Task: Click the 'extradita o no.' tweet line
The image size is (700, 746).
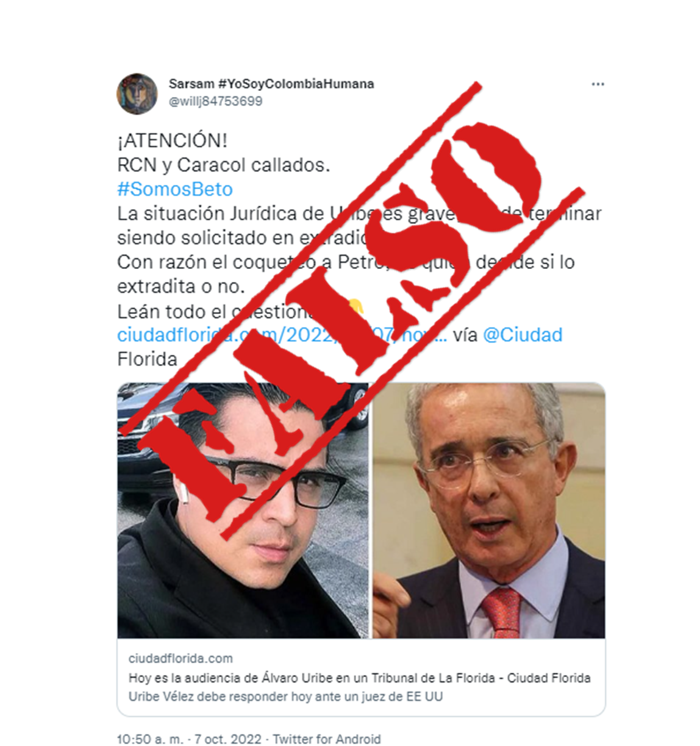Action: 180,286
